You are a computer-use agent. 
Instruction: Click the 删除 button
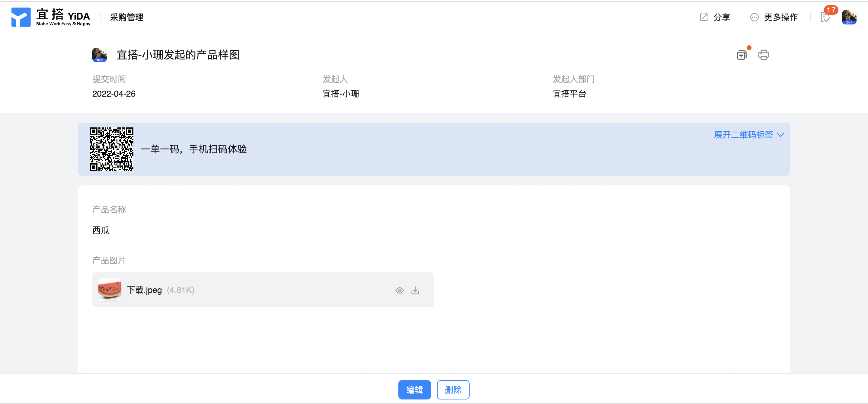click(x=453, y=390)
